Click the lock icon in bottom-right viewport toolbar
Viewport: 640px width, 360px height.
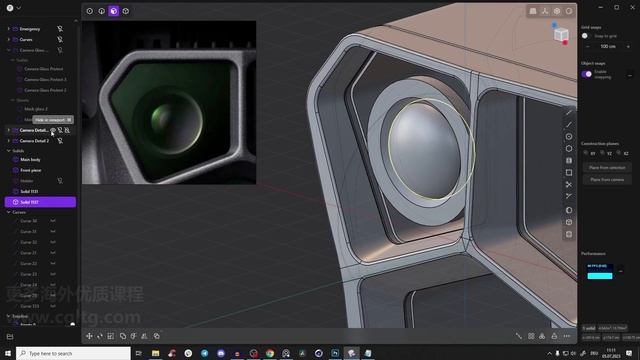coord(554,336)
